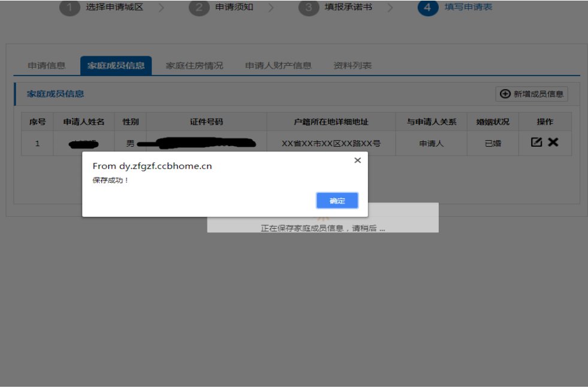Click the 新增成员信息 button

pos(532,94)
